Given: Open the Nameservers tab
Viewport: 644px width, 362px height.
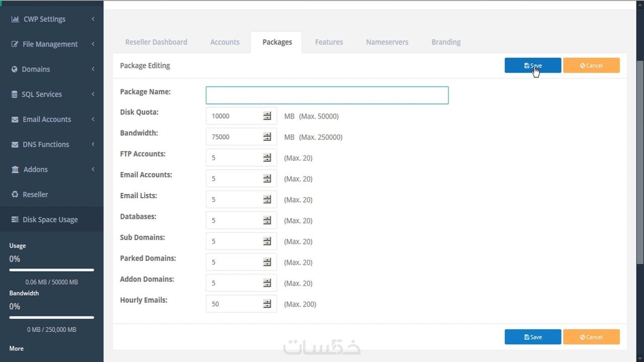Looking at the screenshot, I should point(387,42).
